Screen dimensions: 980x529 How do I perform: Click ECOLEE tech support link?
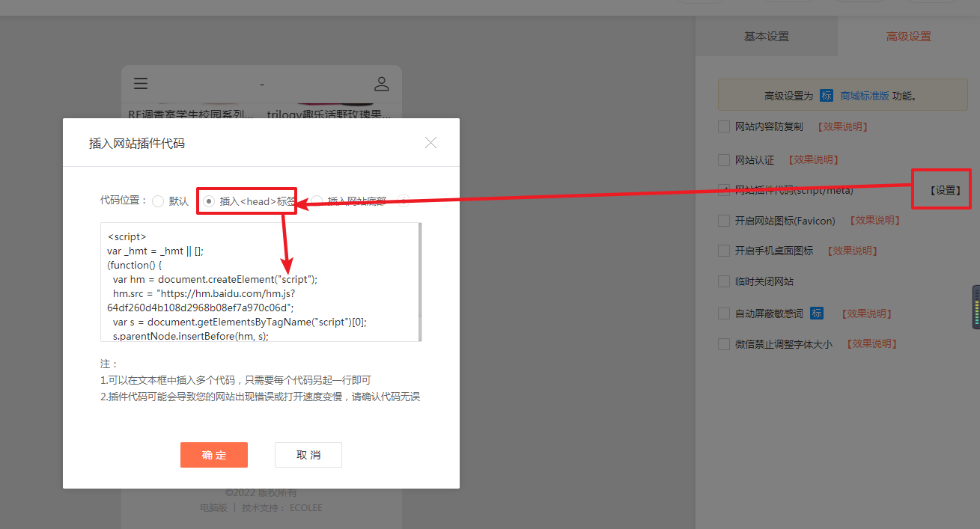[x=305, y=507]
